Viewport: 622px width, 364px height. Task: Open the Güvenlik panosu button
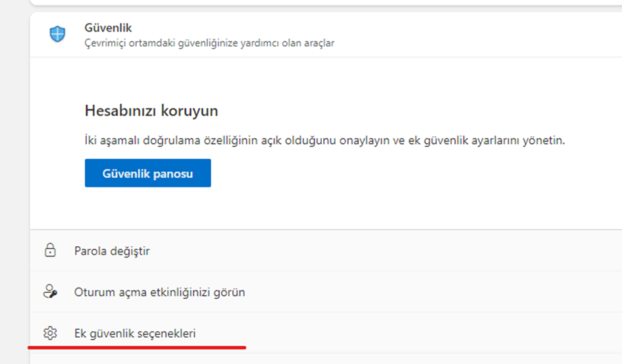tap(147, 173)
